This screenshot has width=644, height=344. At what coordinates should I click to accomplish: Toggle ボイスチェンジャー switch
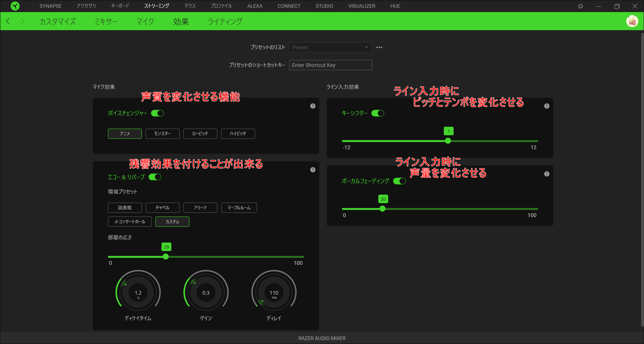click(x=157, y=113)
